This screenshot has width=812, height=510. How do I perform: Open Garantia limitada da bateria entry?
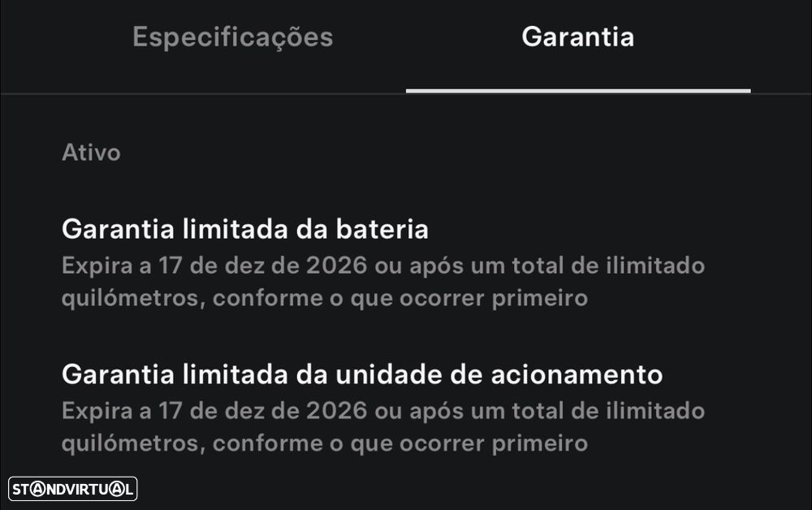point(244,230)
